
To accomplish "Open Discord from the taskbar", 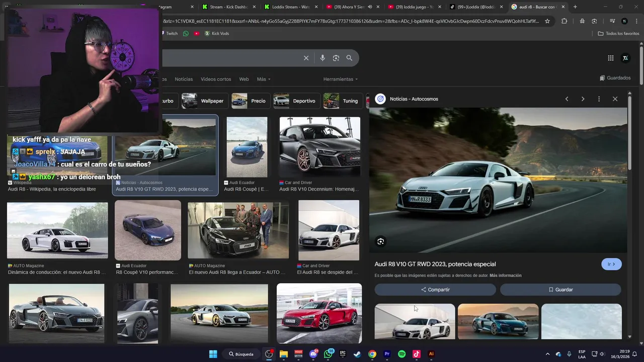I will pyautogui.click(x=313, y=354).
